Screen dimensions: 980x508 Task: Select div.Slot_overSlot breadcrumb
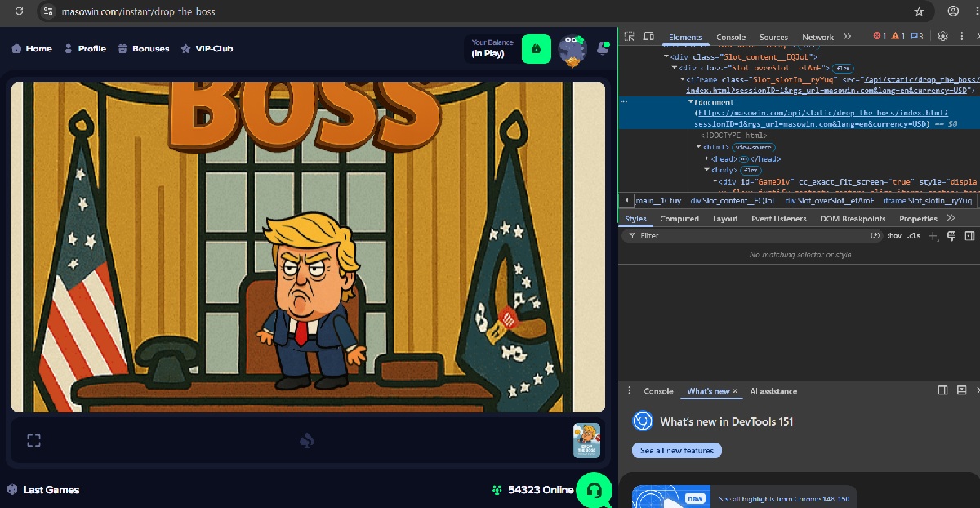(830, 200)
